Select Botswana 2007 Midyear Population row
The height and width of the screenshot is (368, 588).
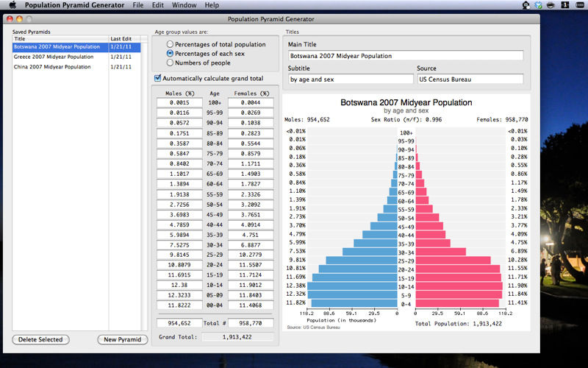pyautogui.click(x=76, y=47)
